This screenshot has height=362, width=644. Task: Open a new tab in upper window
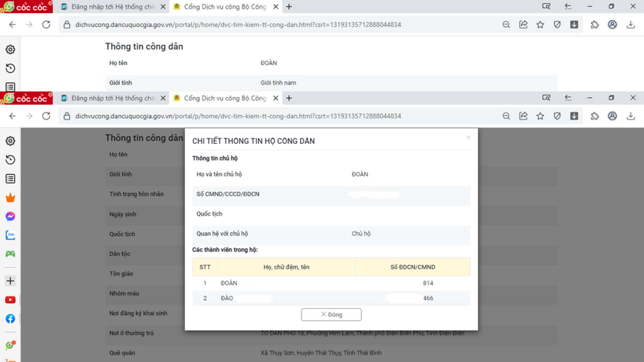click(289, 7)
